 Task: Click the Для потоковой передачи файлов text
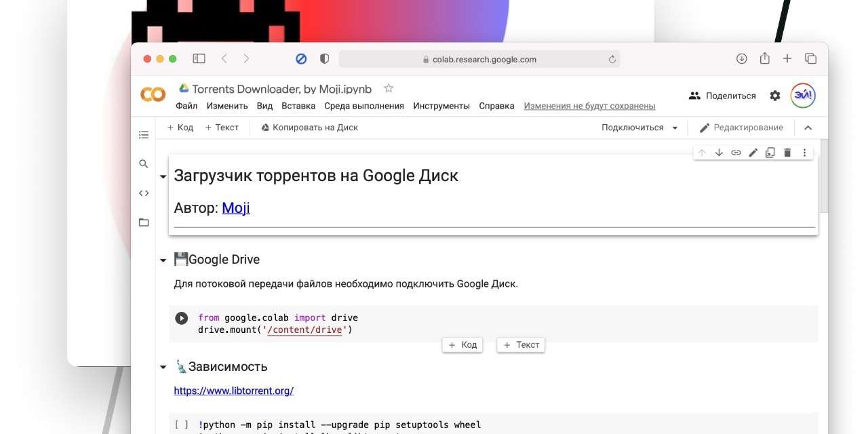pyautogui.click(x=346, y=283)
